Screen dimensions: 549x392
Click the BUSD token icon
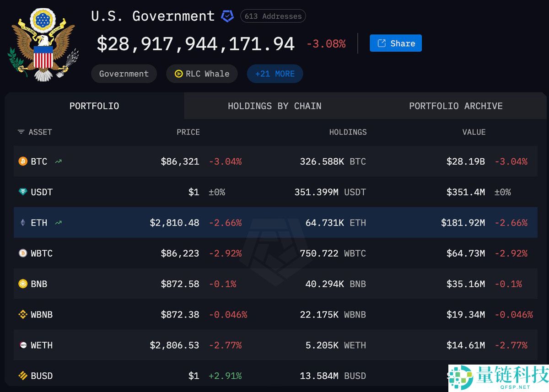pyautogui.click(x=24, y=376)
